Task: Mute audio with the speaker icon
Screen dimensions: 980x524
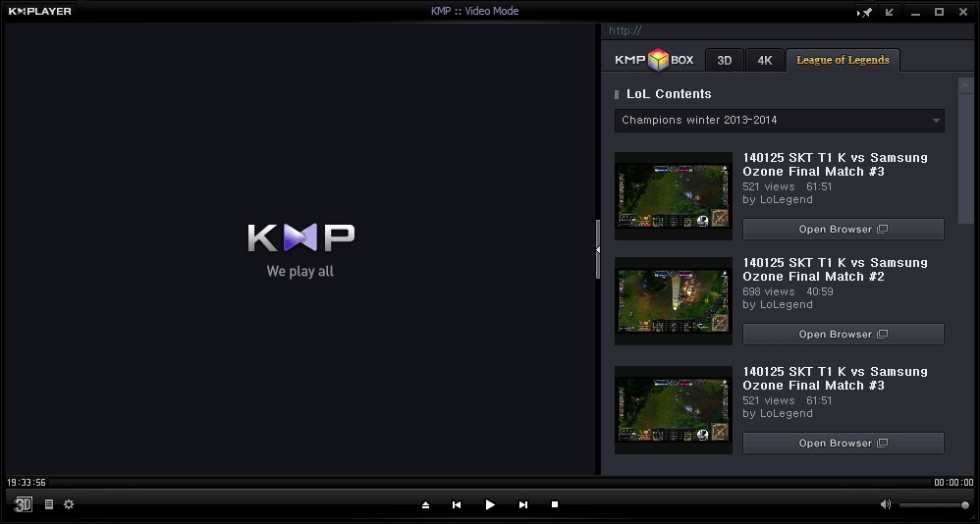Action: click(886, 504)
